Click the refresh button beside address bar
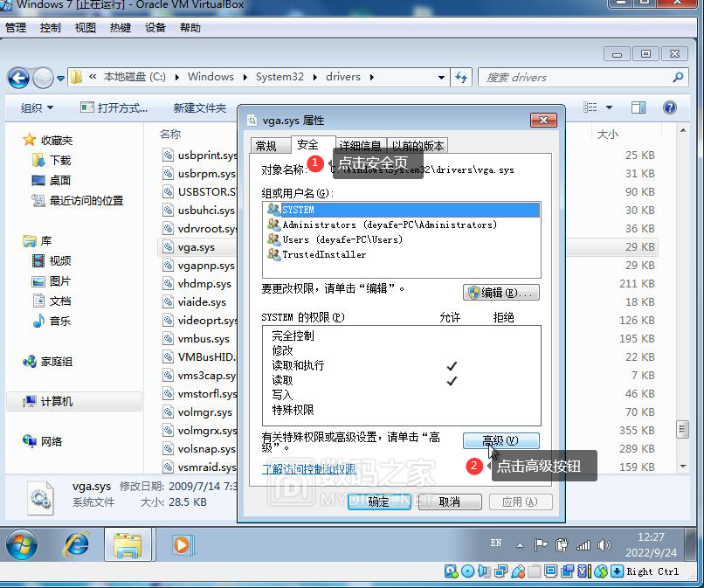The width and height of the screenshot is (704, 588). (x=461, y=77)
